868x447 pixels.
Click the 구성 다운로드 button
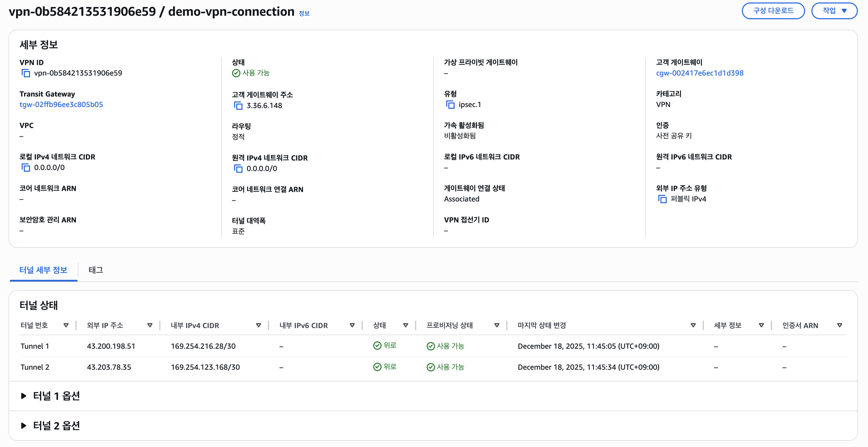tap(773, 11)
